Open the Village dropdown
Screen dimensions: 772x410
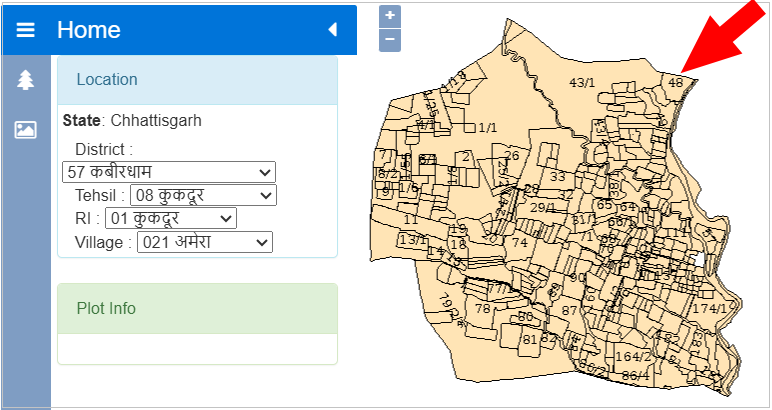(205, 242)
